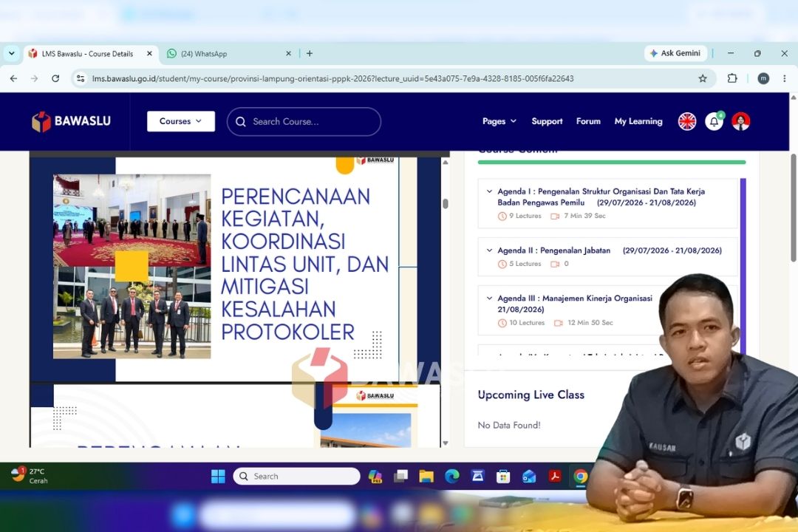Open the weather widget showing 27°C Cerah
Viewport: 798px width, 532px height.
click(x=30, y=476)
